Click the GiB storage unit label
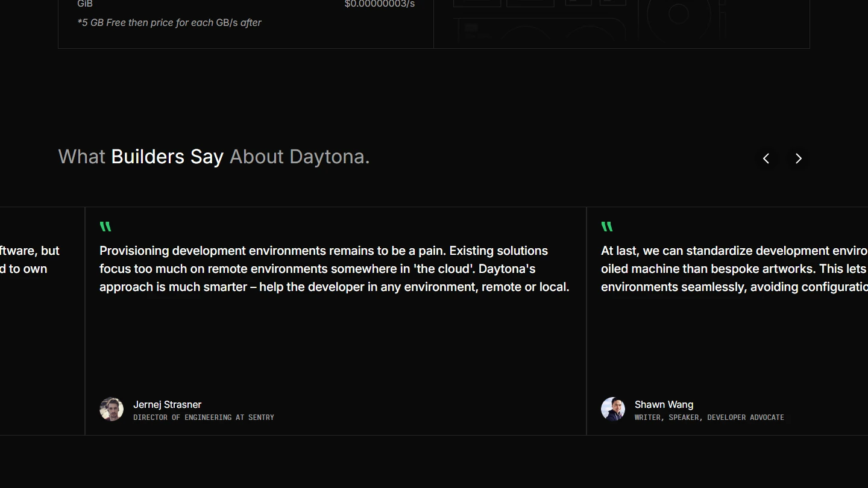This screenshot has width=868, height=488. (85, 4)
